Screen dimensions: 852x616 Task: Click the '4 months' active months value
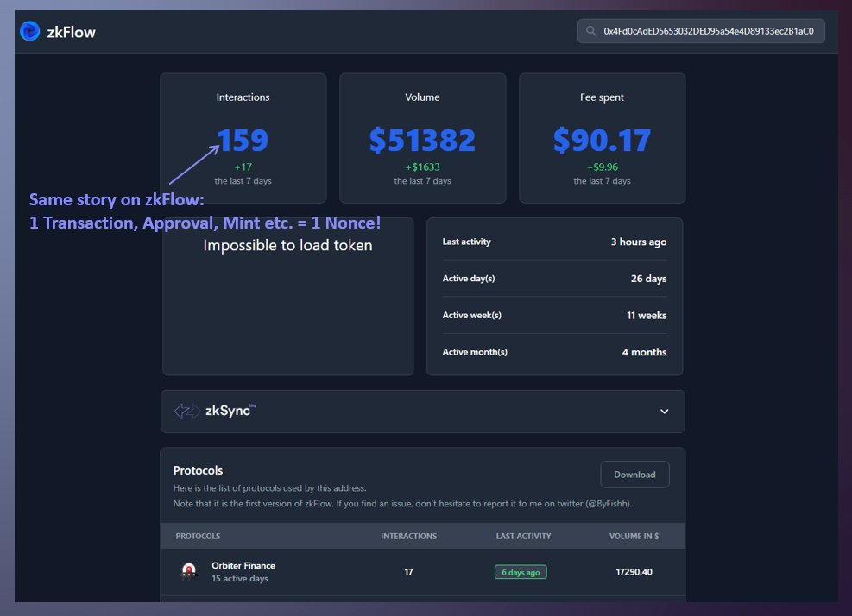click(x=645, y=352)
